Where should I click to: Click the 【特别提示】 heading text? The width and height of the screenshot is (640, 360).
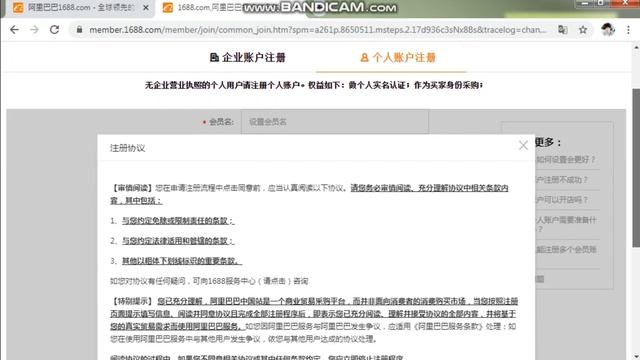[132, 301]
